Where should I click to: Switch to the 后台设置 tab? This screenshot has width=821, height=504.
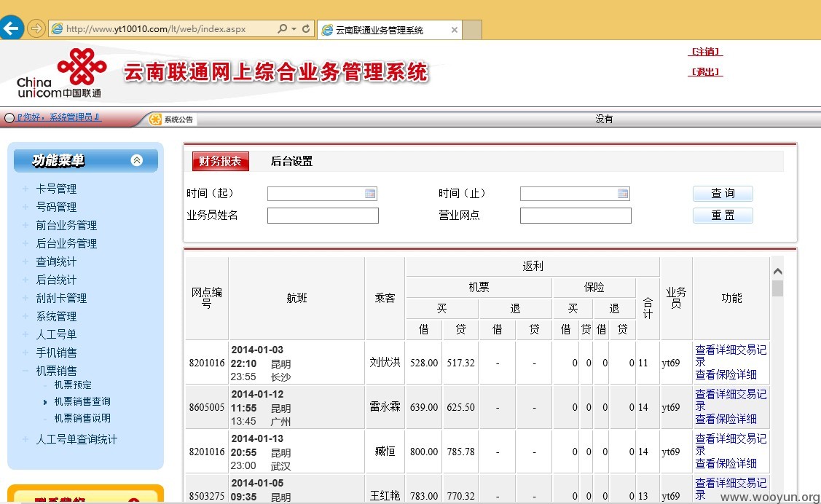point(291,161)
